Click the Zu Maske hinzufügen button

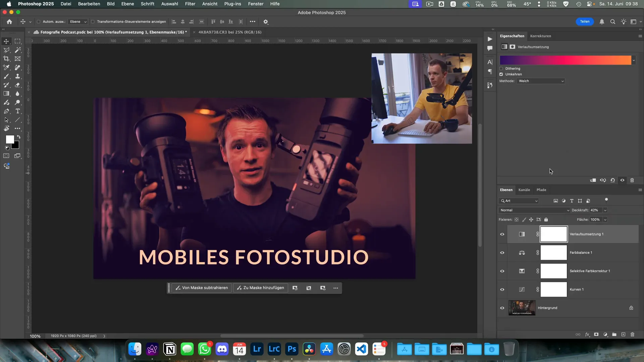click(x=261, y=288)
